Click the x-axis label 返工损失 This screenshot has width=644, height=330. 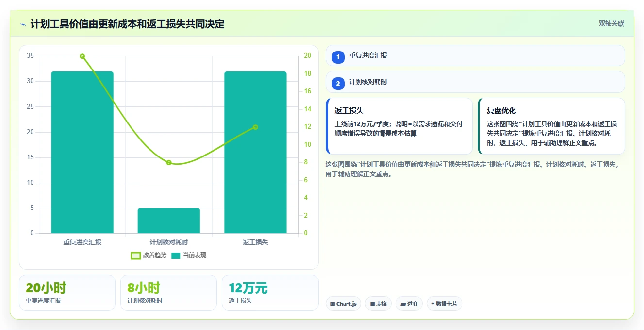255,242
